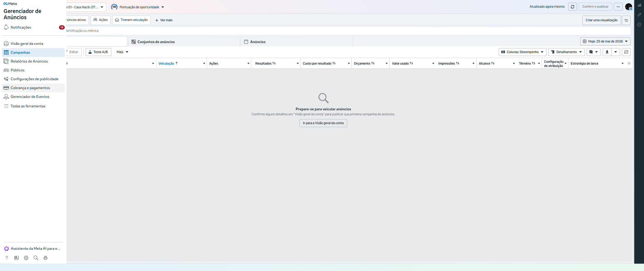Click the export download icon
The image size is (644, 271).
[607, 52]
